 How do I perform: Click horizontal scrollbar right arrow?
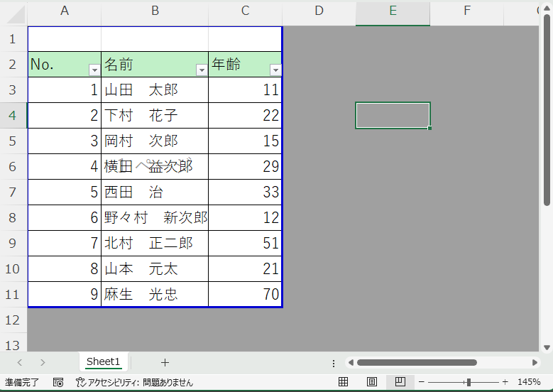(535, 362)
